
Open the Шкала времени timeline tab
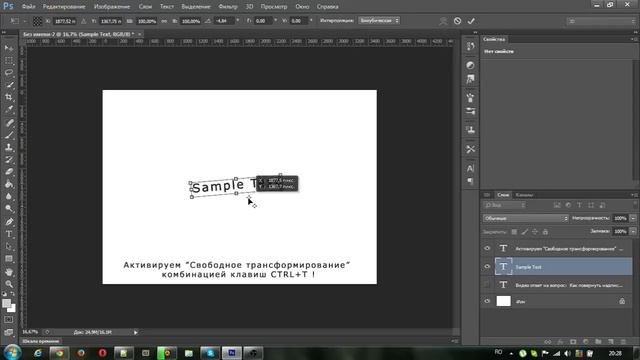tap(40, 341)
